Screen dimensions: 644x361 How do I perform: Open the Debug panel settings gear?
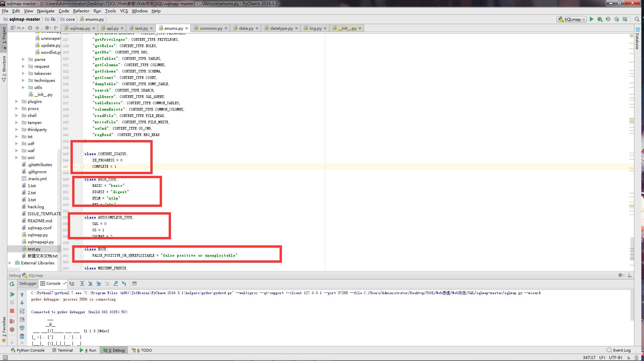[x=621, y=275]
